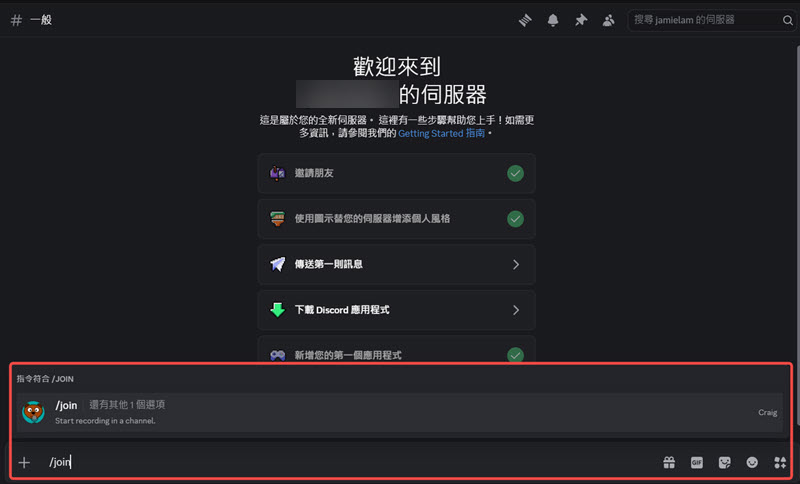Open the 傳送第一則訊息 card
This screenshot has height=484, width=800.
[396, 264]
